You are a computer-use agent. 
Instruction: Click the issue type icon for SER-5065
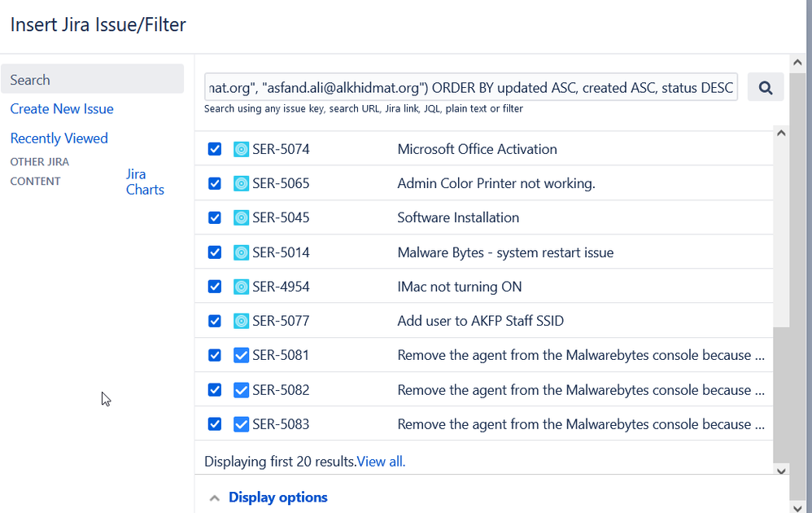[241, 183]
